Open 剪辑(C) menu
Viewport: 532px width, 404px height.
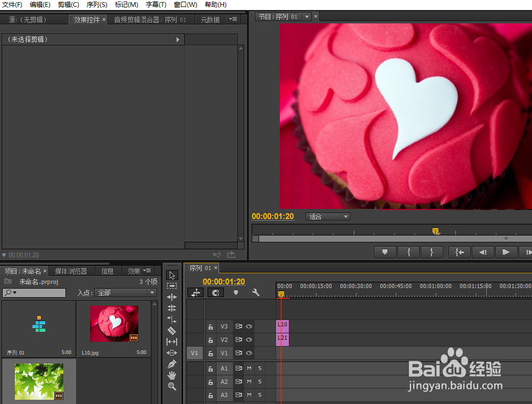coord(68,5)
